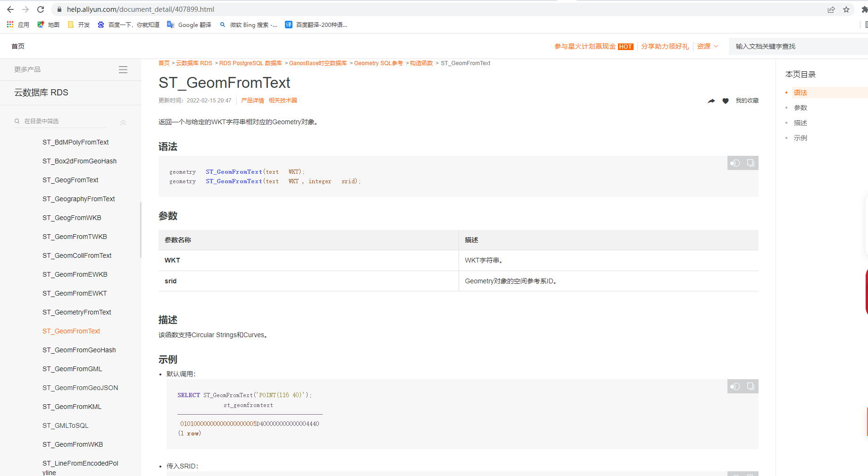Open 我的收藏 favorites

coord(747,101)
